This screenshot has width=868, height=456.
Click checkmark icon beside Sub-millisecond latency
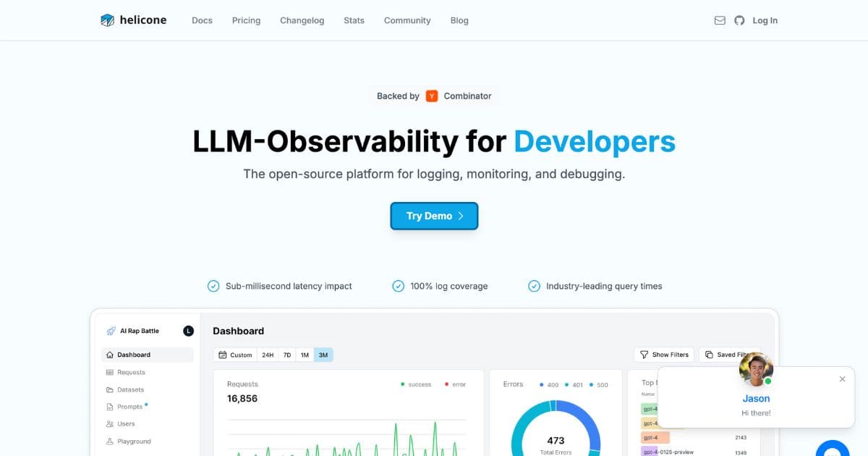pos(213,286)
